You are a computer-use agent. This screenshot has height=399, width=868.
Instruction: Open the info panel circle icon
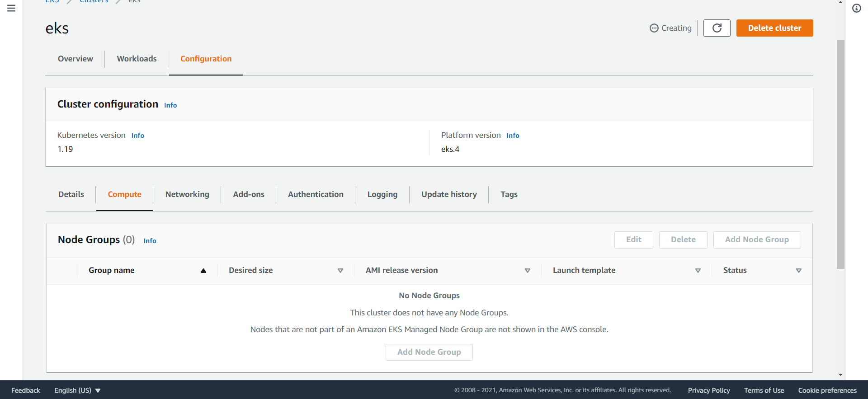point(857,8)
